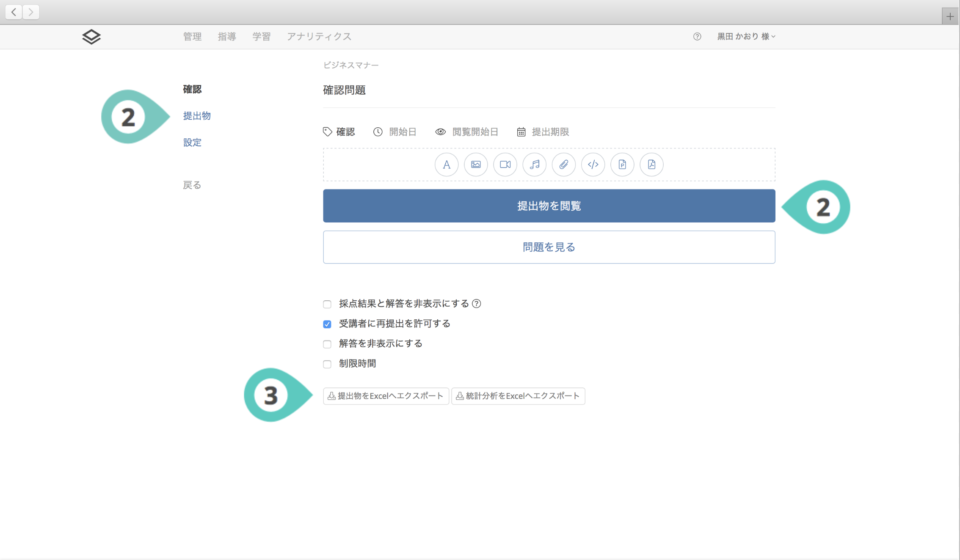Open the アナリティクス menu
The height and width of the screenshot is (560, 960).
pyautogui.click(x=319, y=37)
